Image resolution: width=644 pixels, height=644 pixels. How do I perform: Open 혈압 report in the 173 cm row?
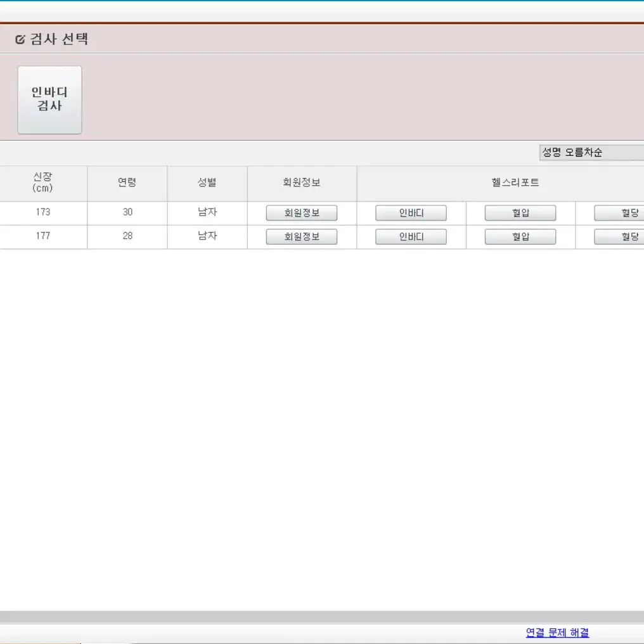[x=520, y=213]
